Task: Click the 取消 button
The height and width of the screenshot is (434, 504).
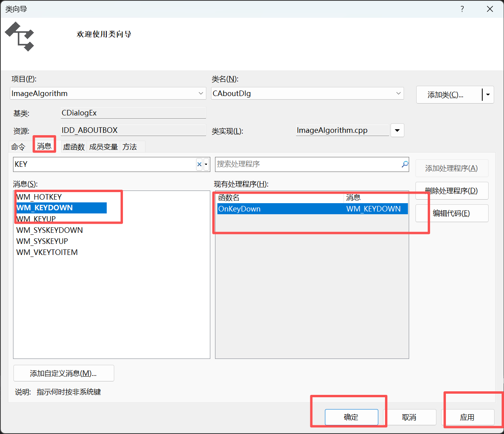Action: pyautogui.click(x=410, y=417)
